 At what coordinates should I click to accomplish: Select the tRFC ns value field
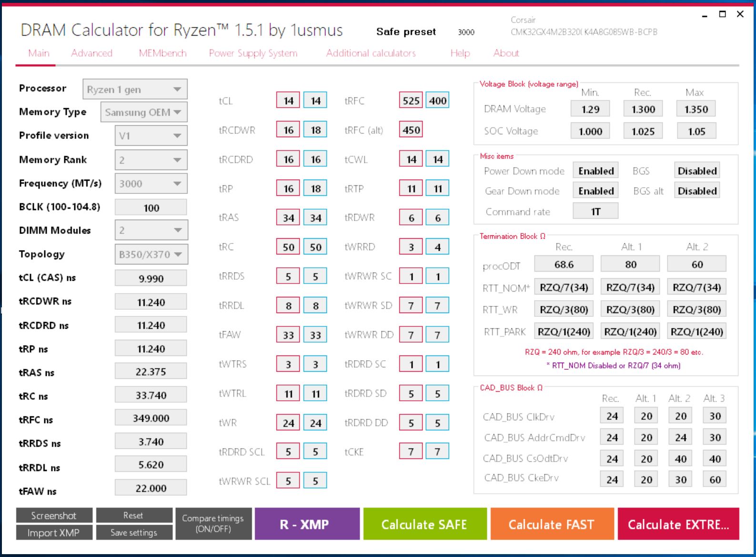[151, 418]
